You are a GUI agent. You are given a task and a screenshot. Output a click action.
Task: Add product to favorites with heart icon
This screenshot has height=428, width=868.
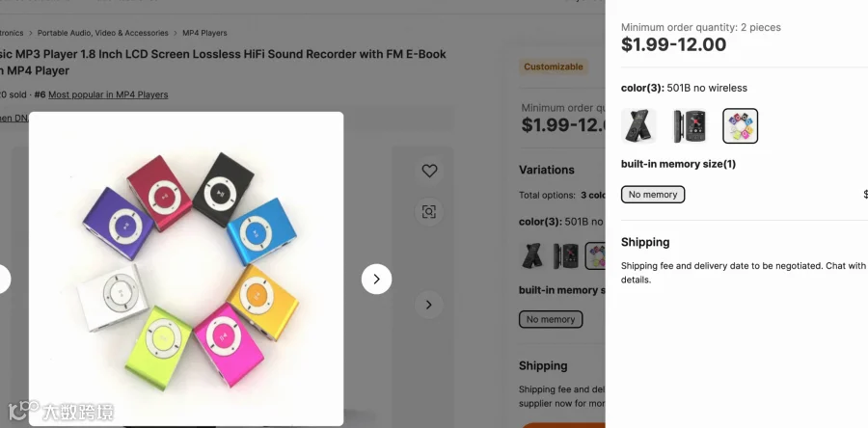click(x=429, y=171)
